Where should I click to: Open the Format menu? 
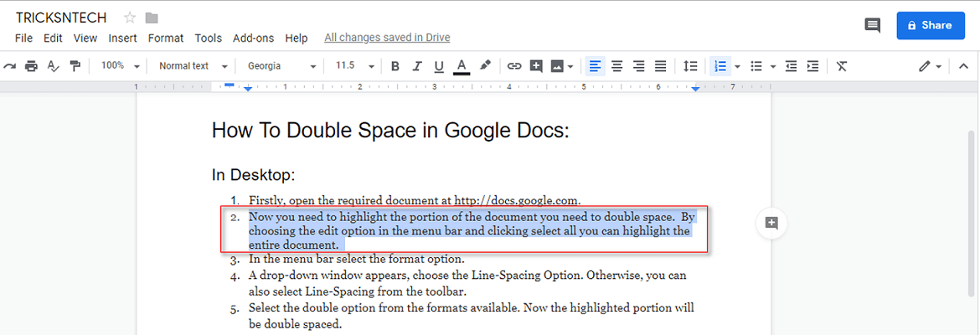pyautogui.click(x=166, y=39)
